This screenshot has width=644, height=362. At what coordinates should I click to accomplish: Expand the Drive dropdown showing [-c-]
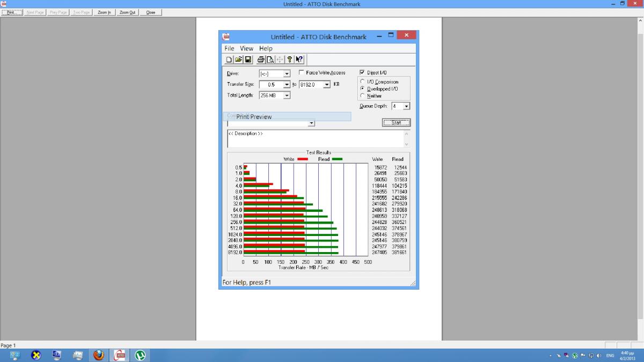287,74
